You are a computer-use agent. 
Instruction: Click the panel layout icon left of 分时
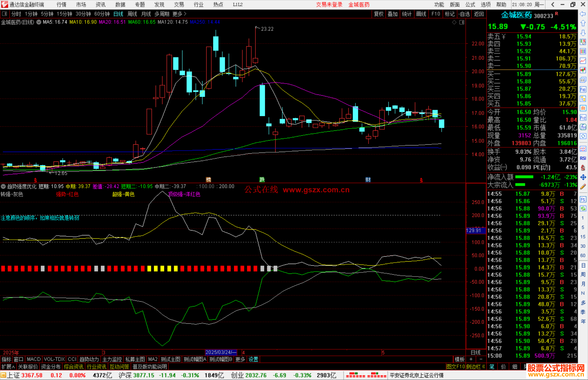click(x=5, y=14)
